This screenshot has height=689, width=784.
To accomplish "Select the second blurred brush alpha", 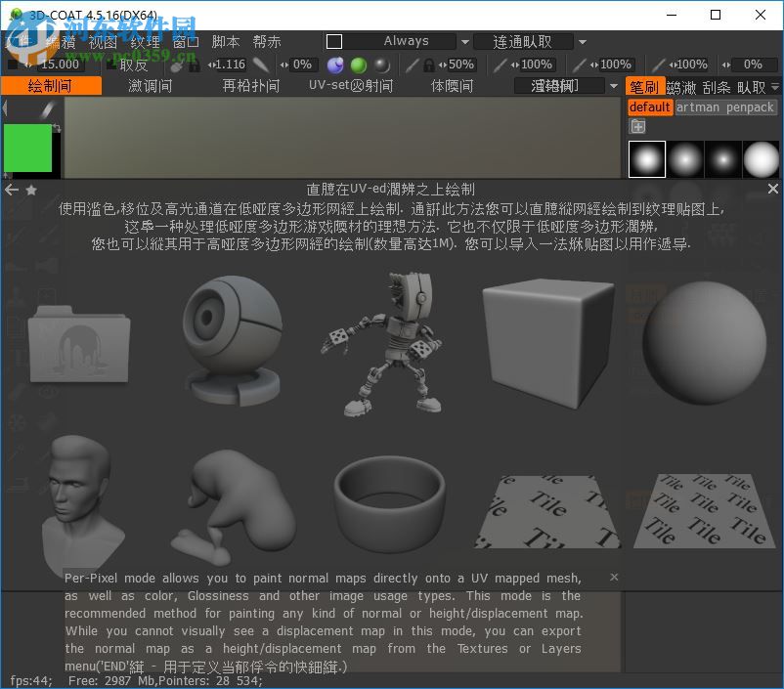I will click(x=685, y=159).
